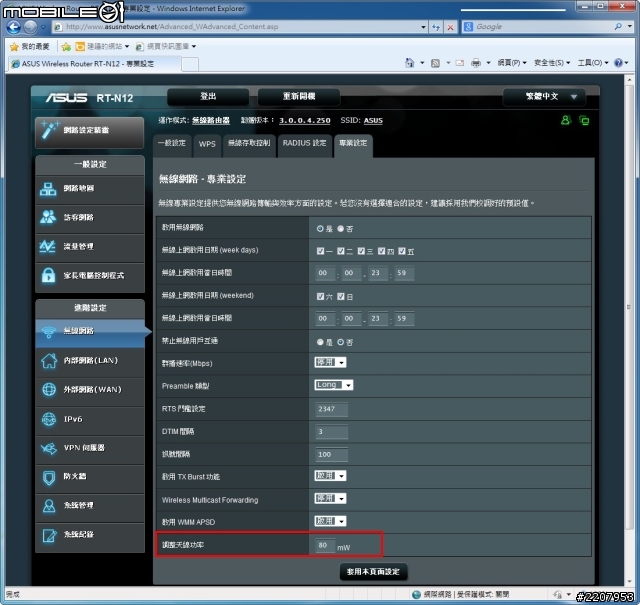Click the Google search box
Viewport: 640px width, 605px height.
pyautogui.click(x=543, y=27)
